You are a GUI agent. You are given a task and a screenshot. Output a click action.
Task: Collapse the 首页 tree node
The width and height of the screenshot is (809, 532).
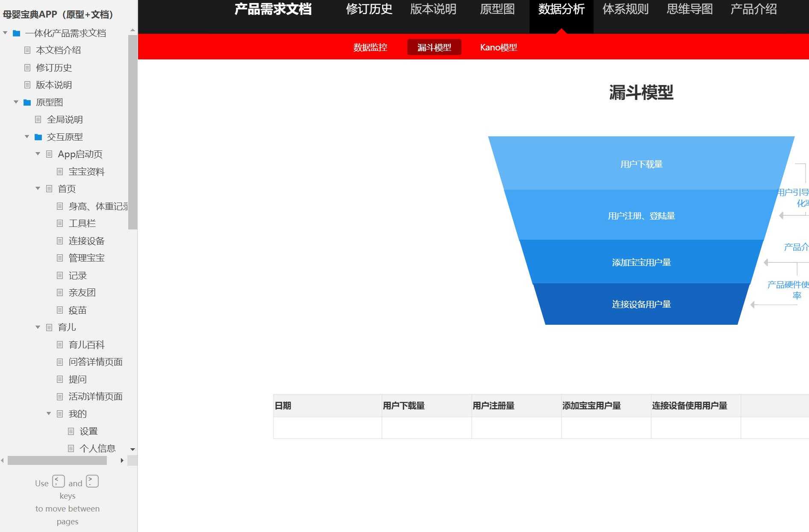37,188
